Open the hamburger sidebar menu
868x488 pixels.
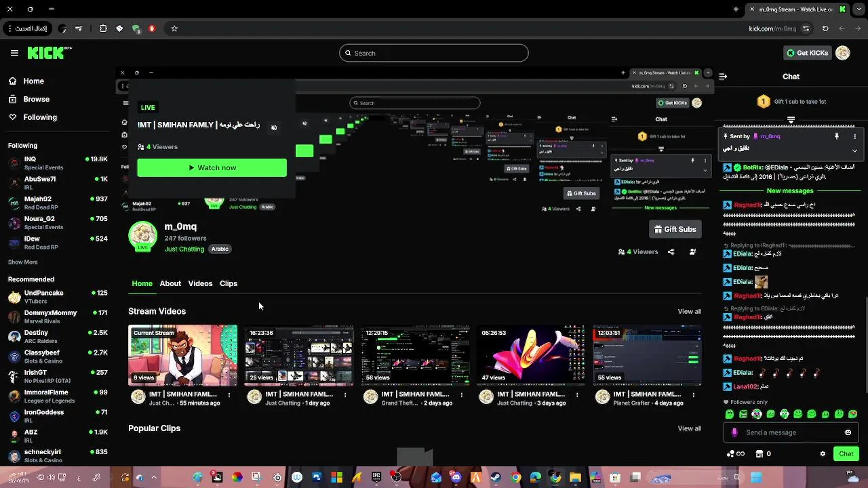[14, 53]
